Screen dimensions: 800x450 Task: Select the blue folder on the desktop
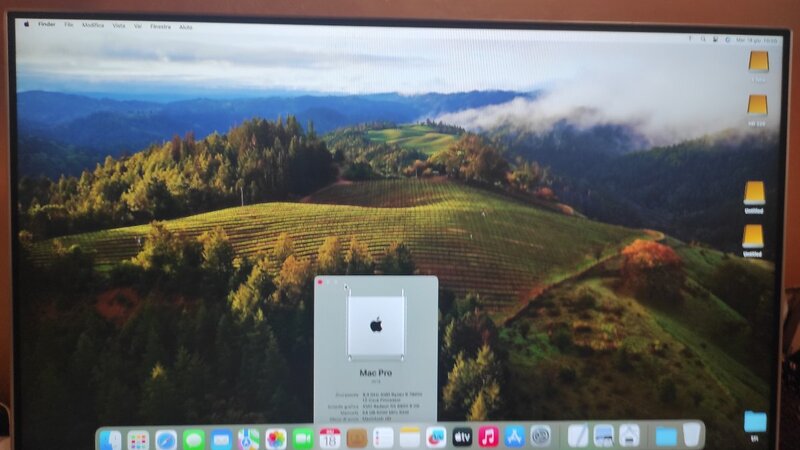[x=755, y=422]
